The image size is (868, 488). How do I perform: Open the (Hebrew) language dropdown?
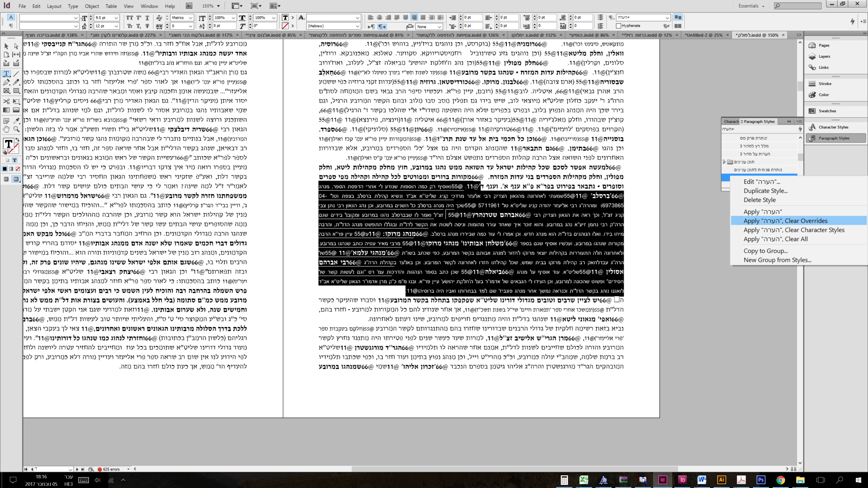(358, 26)
